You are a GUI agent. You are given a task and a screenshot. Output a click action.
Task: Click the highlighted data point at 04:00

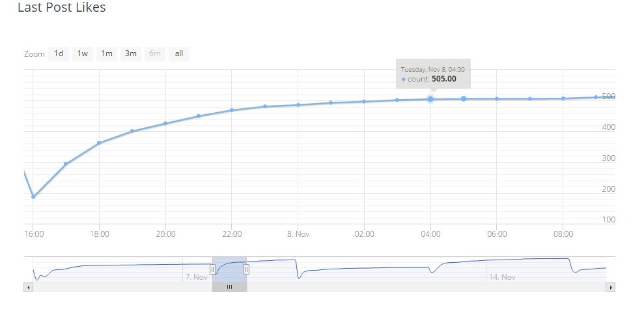[x=430, y=99]
